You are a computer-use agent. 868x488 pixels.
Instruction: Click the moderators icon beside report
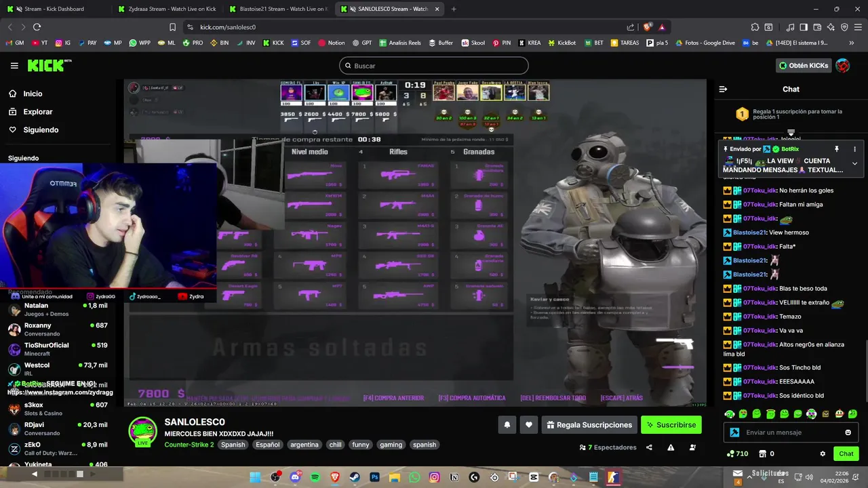[692, 447]
